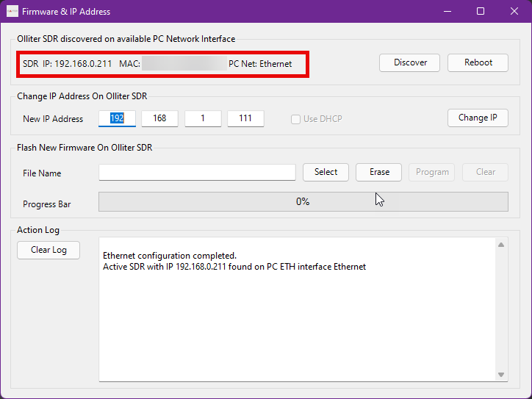Screen dimensions: 532x399
Task: Click the third IP octet field containing 1
Action: 203,118
